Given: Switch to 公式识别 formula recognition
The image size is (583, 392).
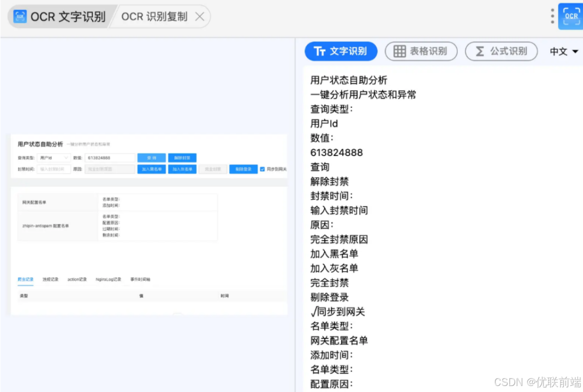Looking at the screenshot, I should click(501, 51).
